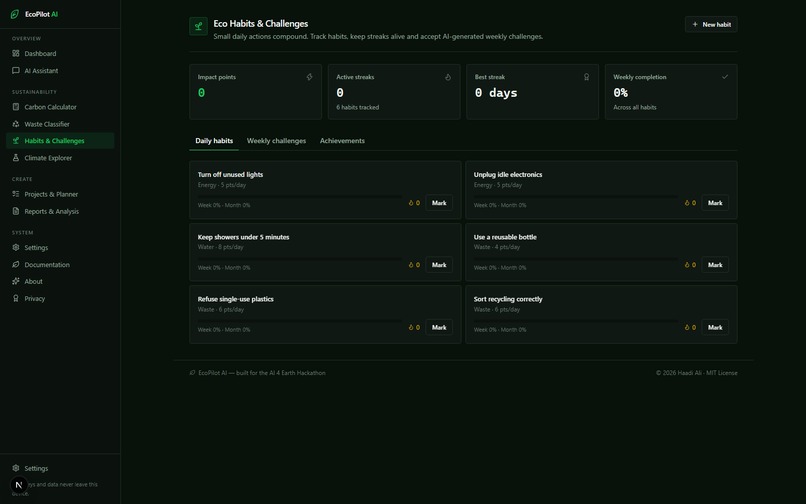The width and height of the screenshot is (806, 504).
Task: Click footer leaf icon beside EcoPilot AI text
Action: (192, 372)
